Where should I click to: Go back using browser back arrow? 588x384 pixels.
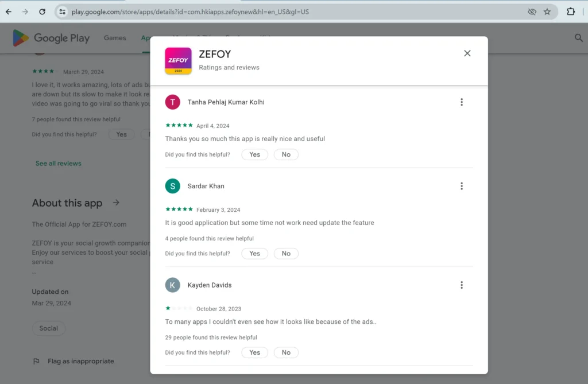(9, 11)
